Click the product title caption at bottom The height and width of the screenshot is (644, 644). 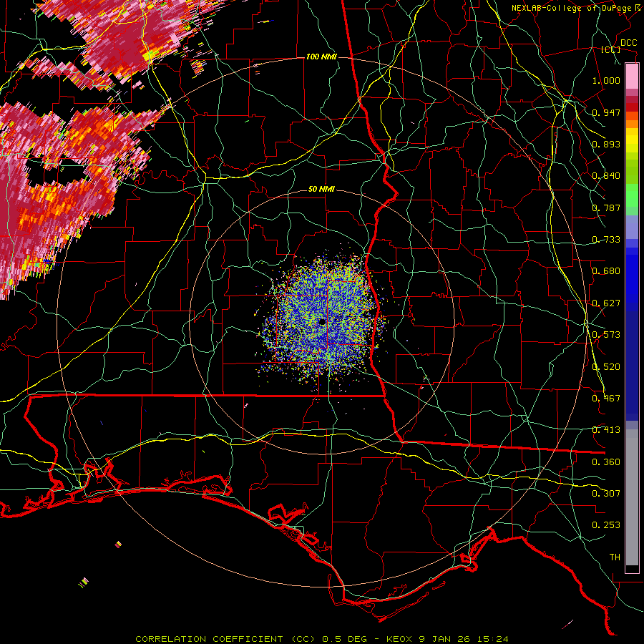coord(322,639)
